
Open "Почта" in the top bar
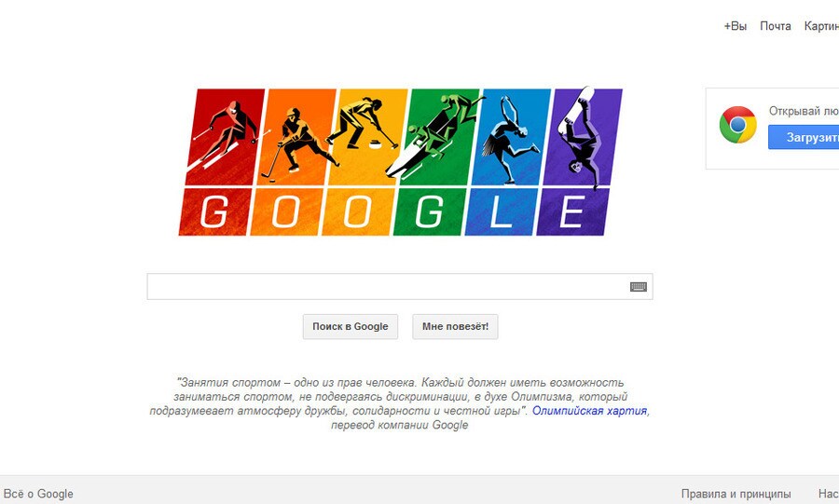point(776,26)
